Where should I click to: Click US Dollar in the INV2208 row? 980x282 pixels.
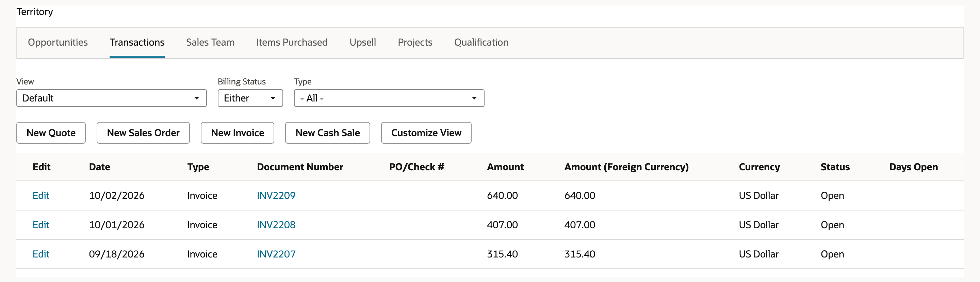758,225
